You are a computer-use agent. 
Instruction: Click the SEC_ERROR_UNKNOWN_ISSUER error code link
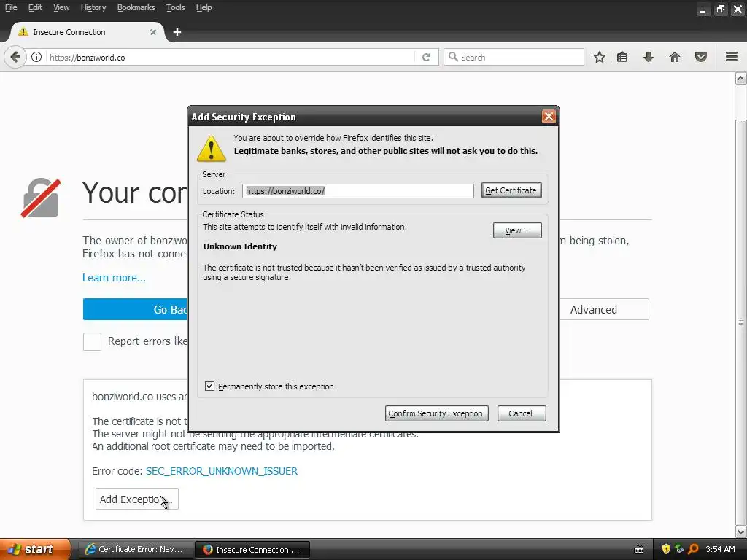point(222,471)
